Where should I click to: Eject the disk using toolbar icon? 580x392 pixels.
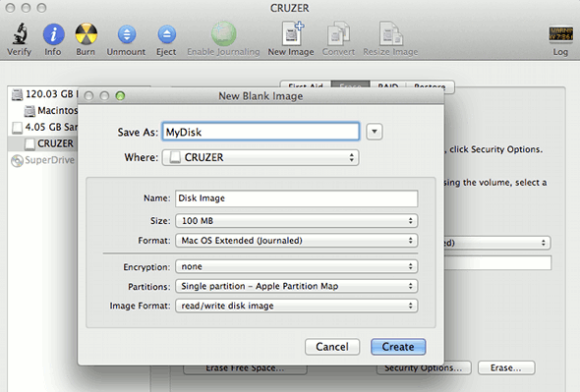(166, 34)
